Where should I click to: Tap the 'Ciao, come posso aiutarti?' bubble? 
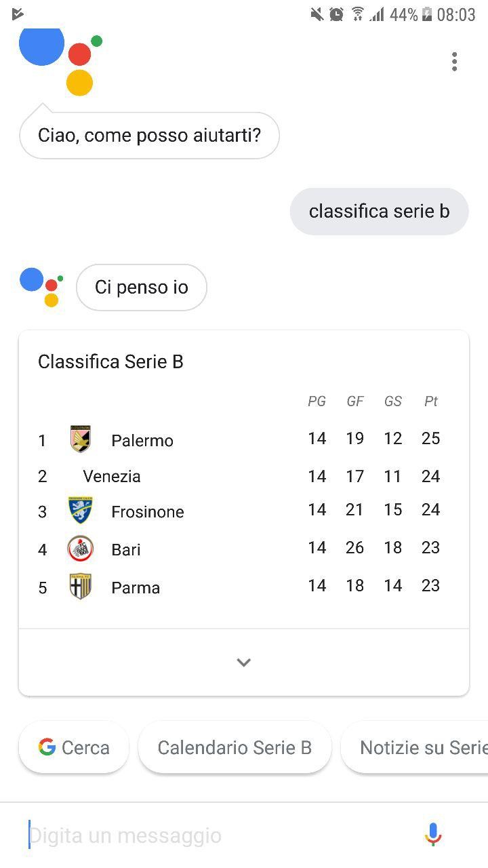(149, 136)
